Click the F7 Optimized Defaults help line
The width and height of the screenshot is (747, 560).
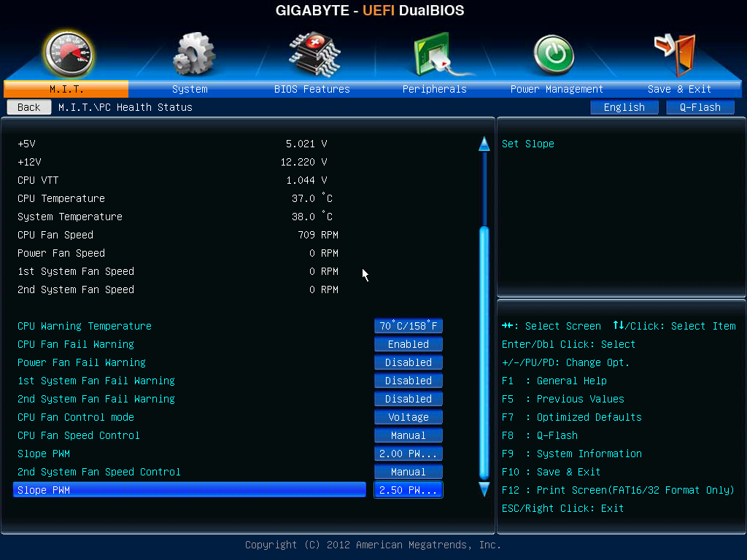(x=572, y=417)
